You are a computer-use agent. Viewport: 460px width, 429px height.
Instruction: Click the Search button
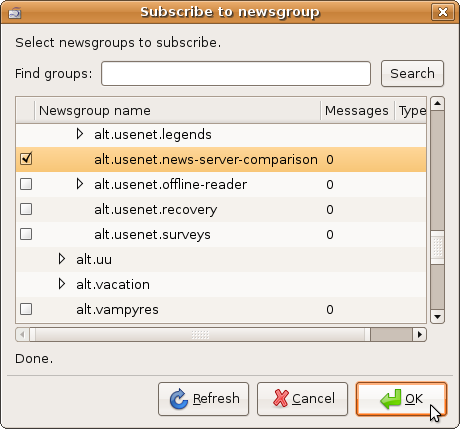pos(412,73)
